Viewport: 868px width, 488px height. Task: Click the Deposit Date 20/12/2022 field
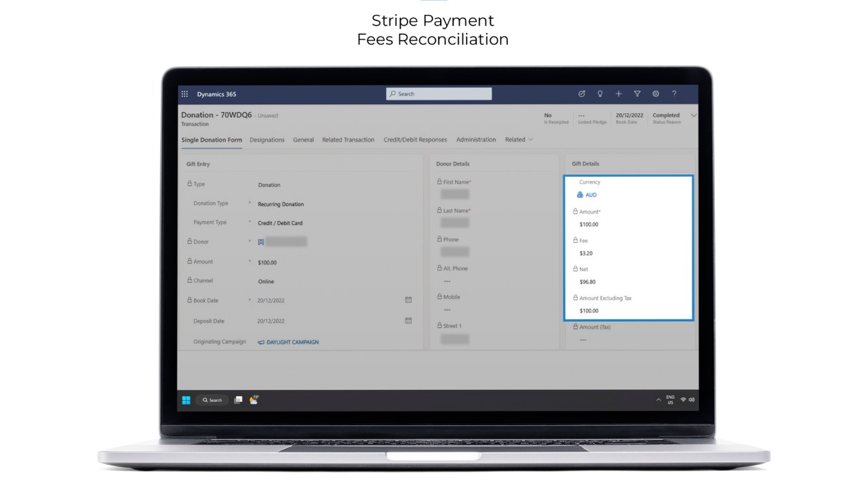point(271,321)
